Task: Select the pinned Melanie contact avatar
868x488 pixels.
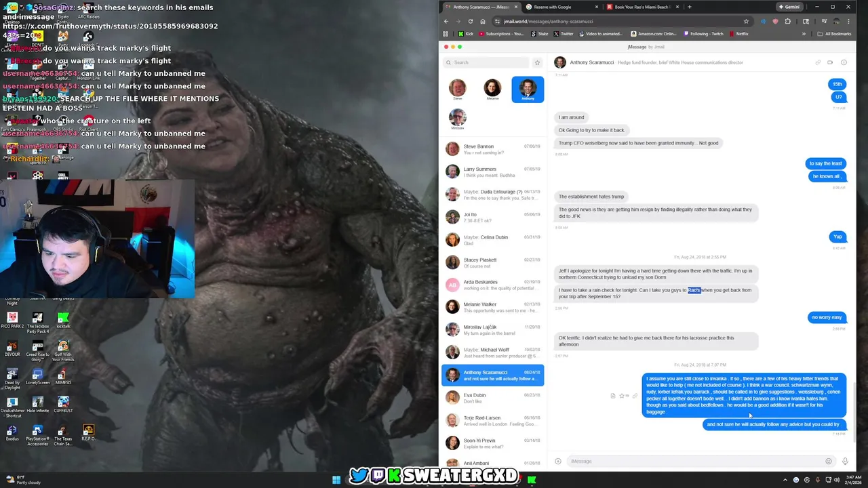Action: click(x=492, y=89)
